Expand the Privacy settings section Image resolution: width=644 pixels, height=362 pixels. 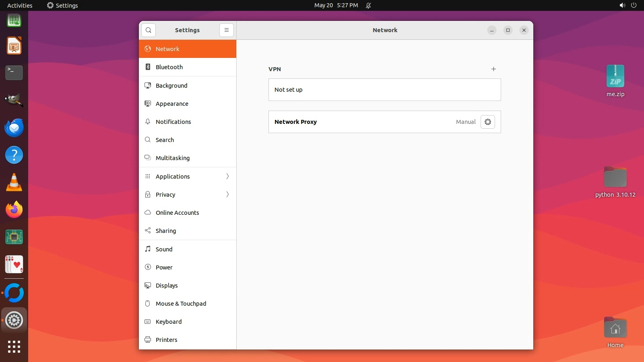[x=188, y=195]
